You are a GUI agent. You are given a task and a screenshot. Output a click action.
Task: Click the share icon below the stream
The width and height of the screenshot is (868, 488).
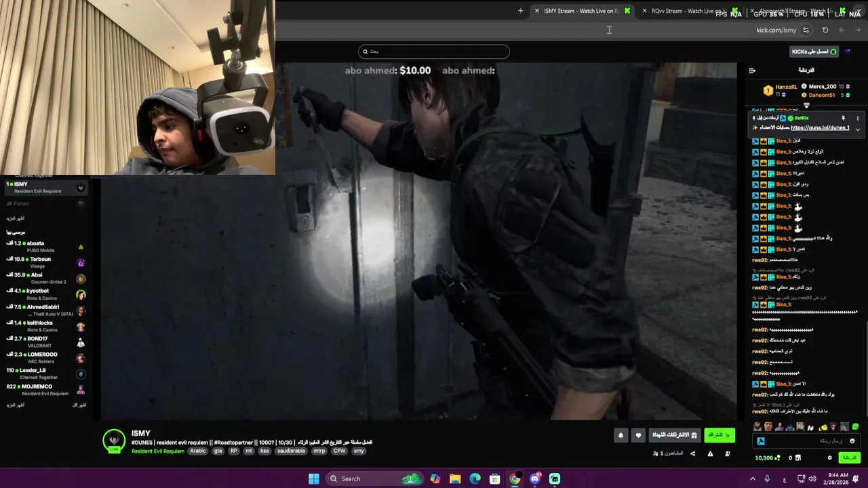coord(692,453)
